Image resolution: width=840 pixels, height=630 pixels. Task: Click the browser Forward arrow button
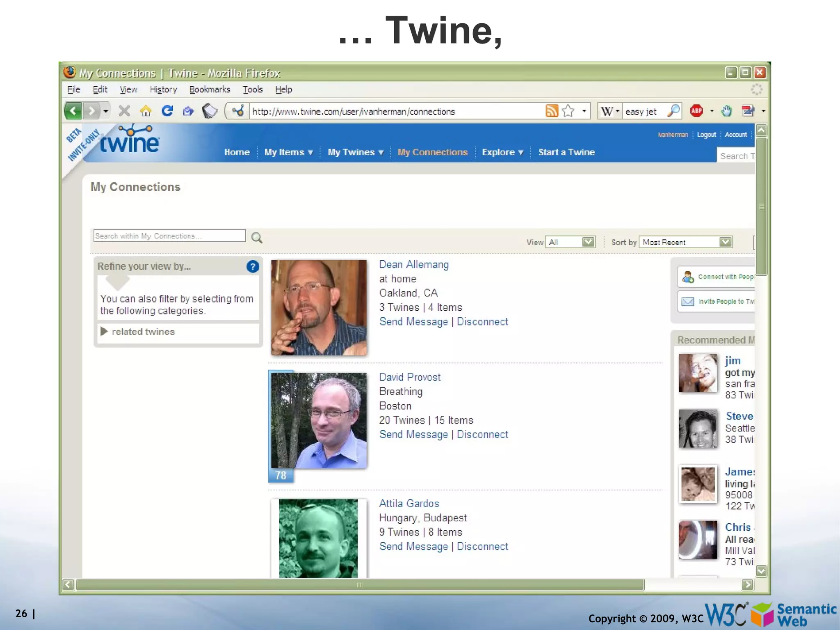click(x=91, y=111)
